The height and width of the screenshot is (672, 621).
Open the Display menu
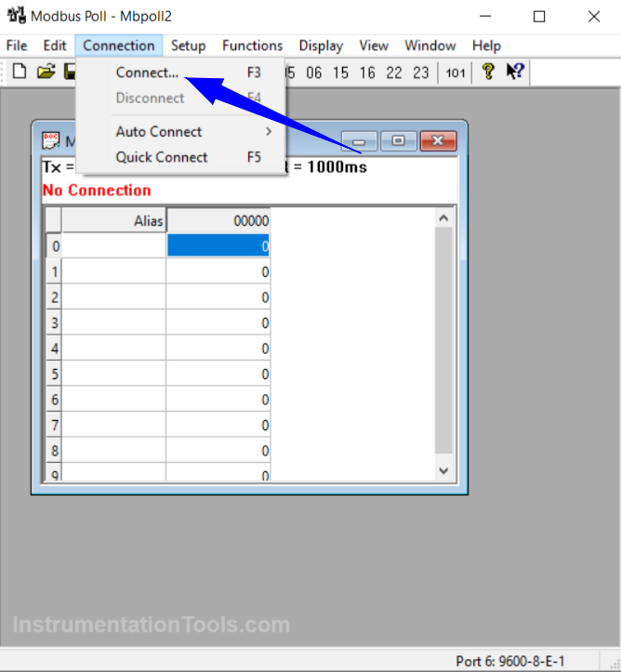pos(321,46)
